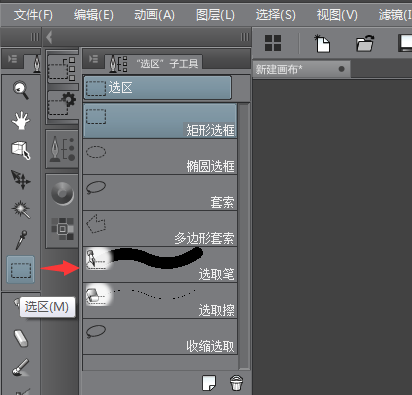Choose the 椭圆选框 sub tool

pyautogui.click(x=160, y=157)
